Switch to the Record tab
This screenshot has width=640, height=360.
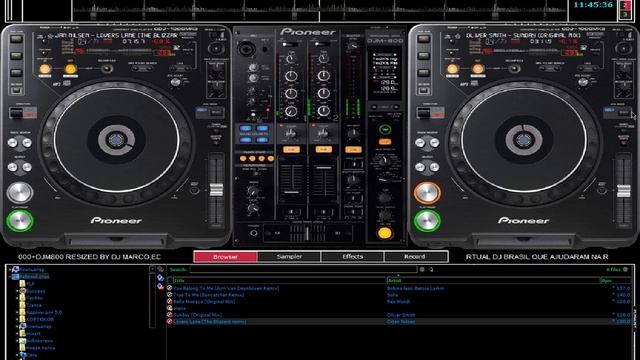coord(415,257)
